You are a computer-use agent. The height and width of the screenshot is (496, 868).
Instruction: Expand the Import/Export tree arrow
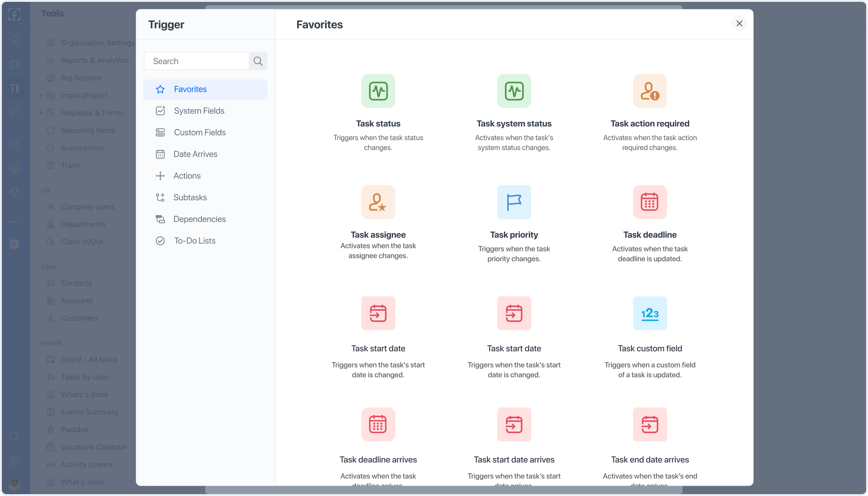(x=41, y=95)
